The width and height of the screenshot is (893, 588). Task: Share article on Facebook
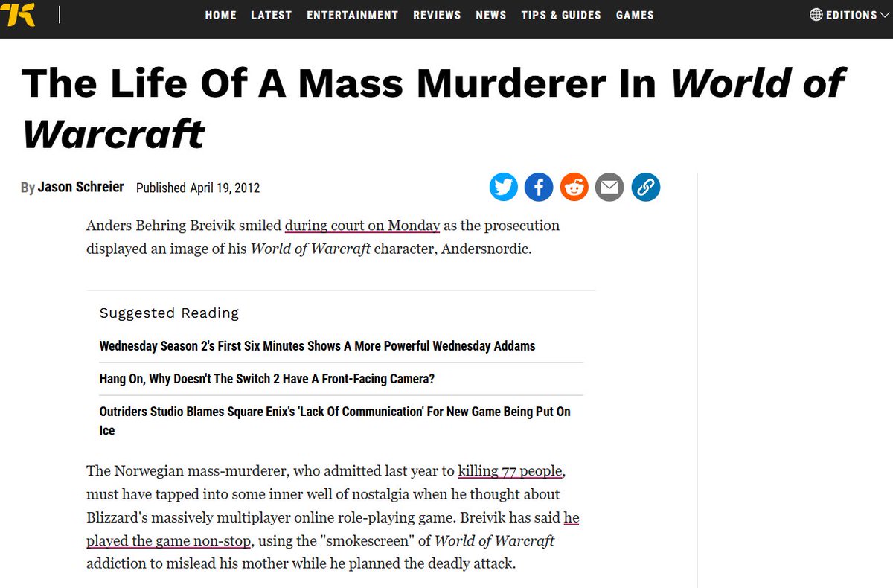point(539,187)
